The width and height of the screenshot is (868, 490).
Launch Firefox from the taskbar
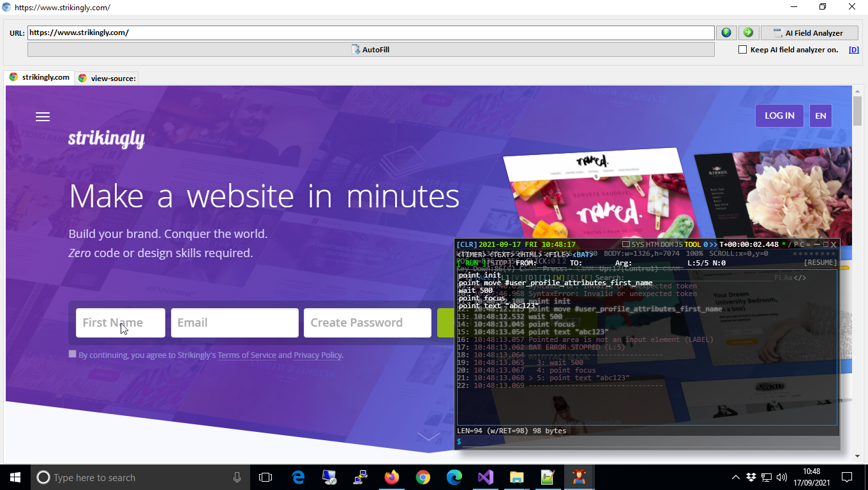[x=391, y=477]
